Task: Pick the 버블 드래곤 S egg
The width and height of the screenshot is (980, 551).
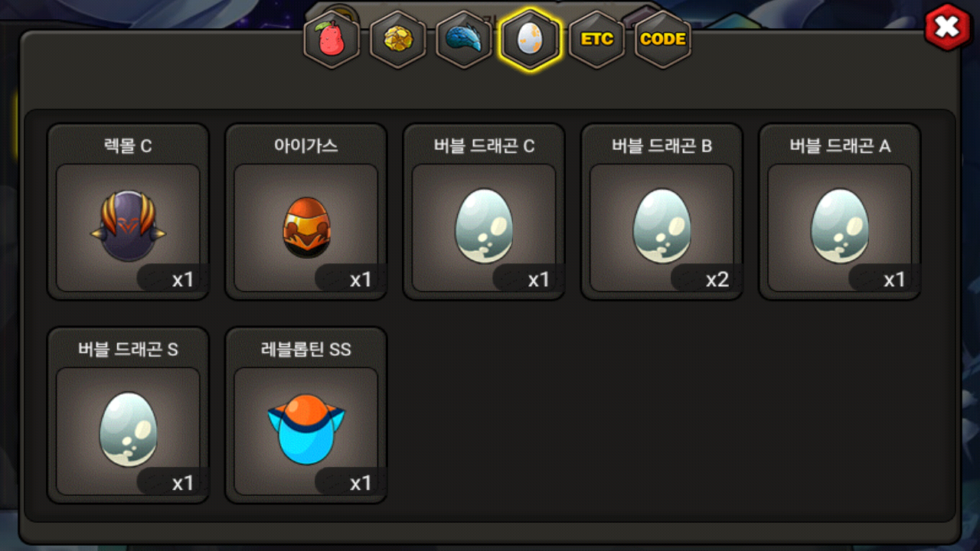Action: pos(128,415)
